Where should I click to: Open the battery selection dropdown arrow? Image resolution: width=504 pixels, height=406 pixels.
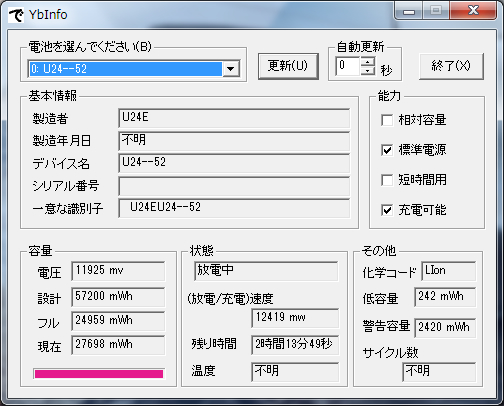(x=231, y=69)
